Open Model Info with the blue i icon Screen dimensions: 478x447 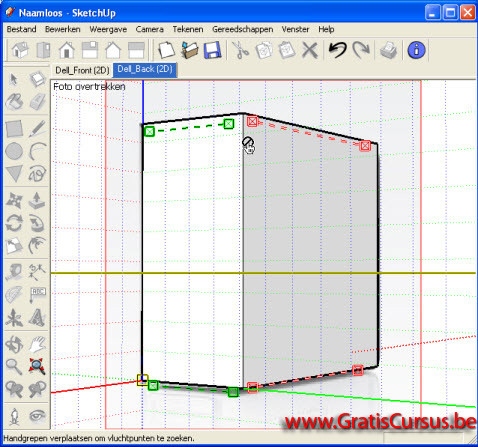pyautogui.click(x=416, y=50)
